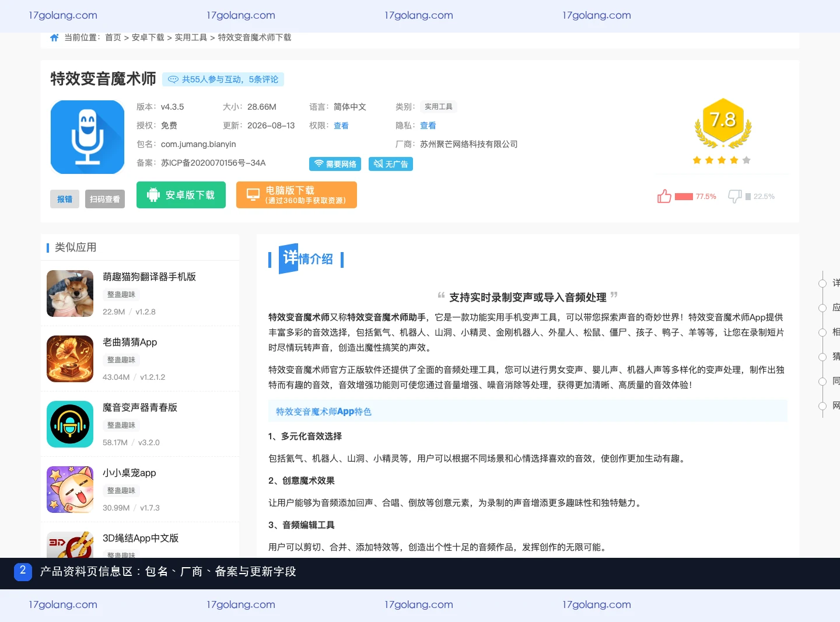Click the 安卓版下载 download button
840x622 pixels.
click(x=181, y=195)
